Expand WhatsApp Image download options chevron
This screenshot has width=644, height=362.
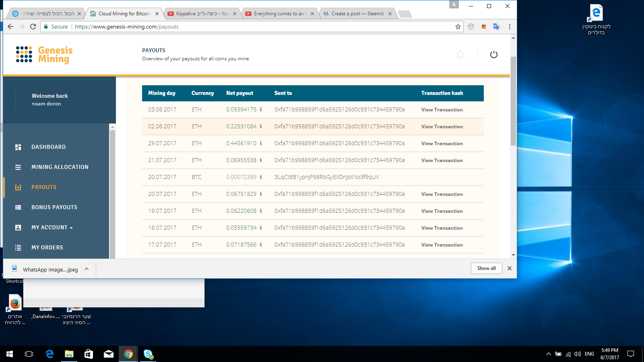click(x=87, y=269)
